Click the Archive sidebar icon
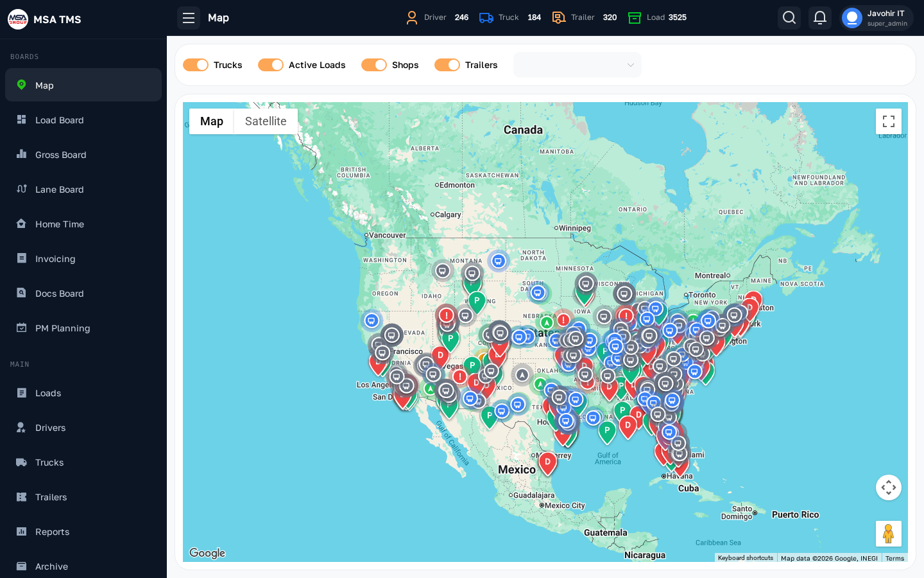924x578 pixels. [x=22, y=566]
